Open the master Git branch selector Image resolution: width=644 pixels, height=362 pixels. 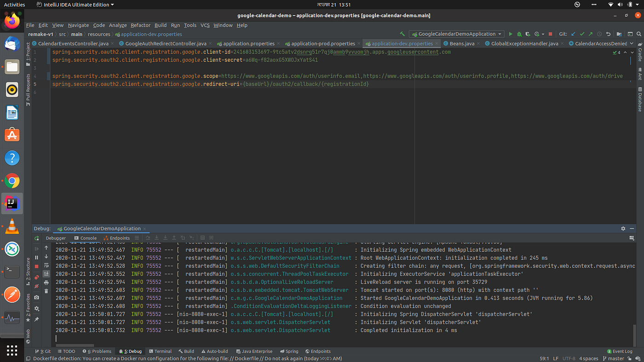(x=615, y=358)
